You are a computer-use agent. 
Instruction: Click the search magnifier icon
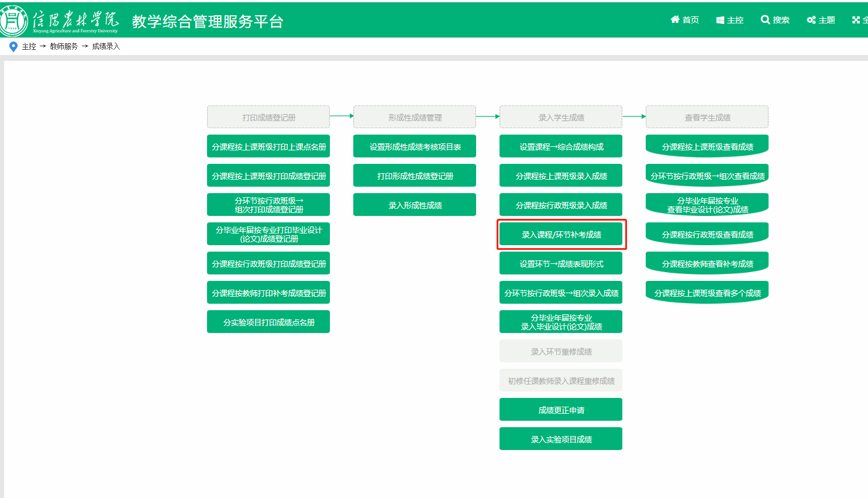[765, 20]
